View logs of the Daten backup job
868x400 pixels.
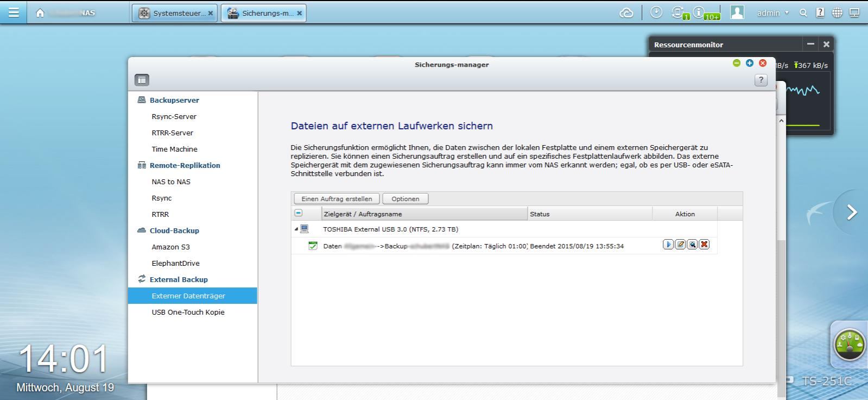692,245
